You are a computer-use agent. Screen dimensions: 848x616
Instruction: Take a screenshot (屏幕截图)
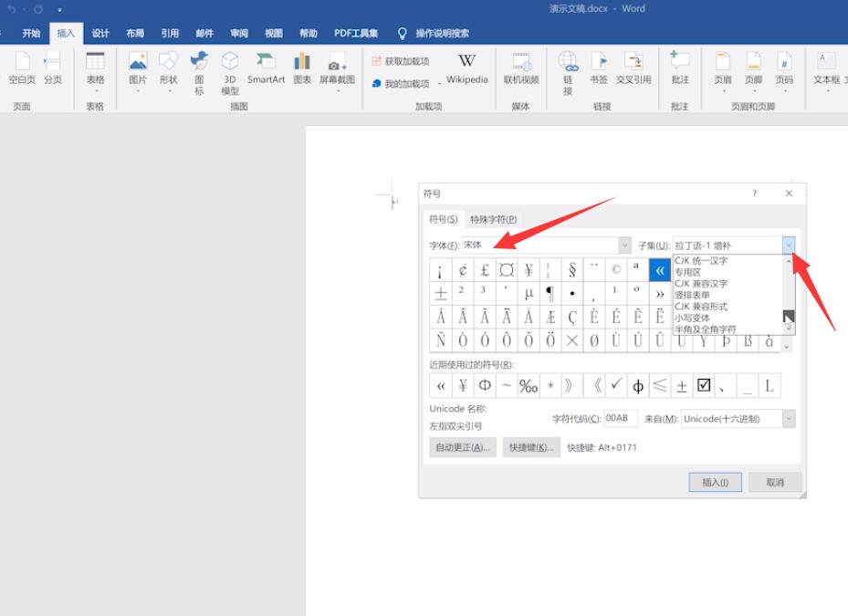pyautogui.click(x=337, y=71)
